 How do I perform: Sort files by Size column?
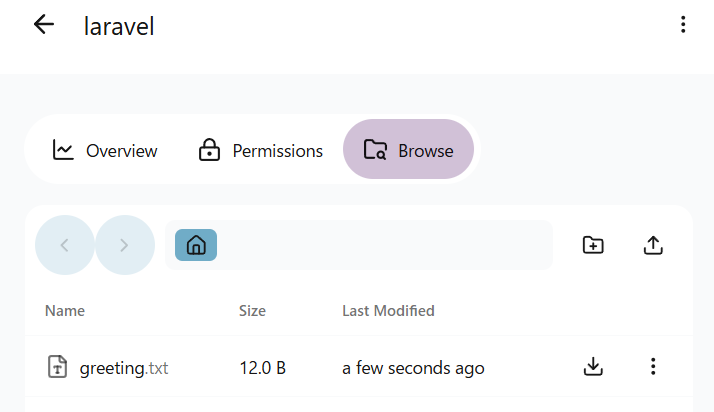point(252,311)
